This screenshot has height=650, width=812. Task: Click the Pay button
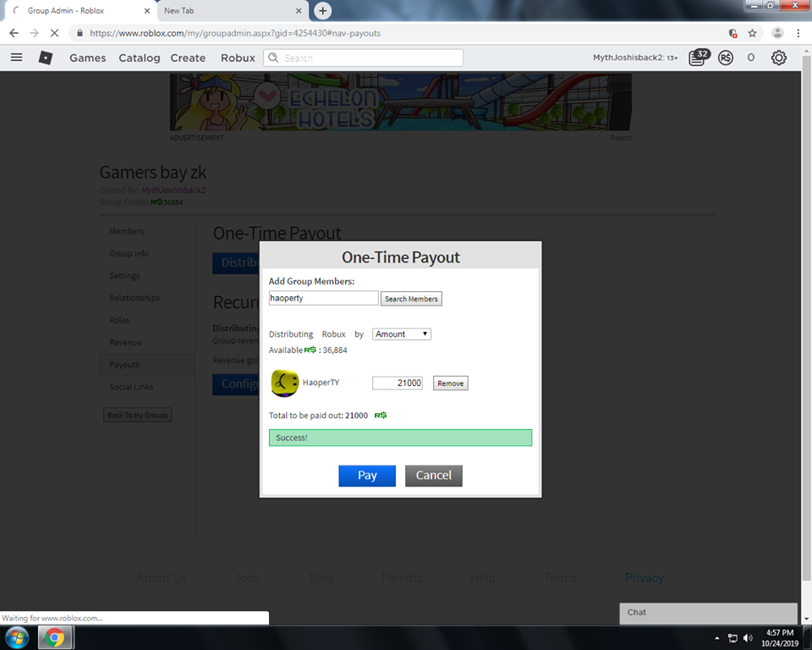click(367, 476)
